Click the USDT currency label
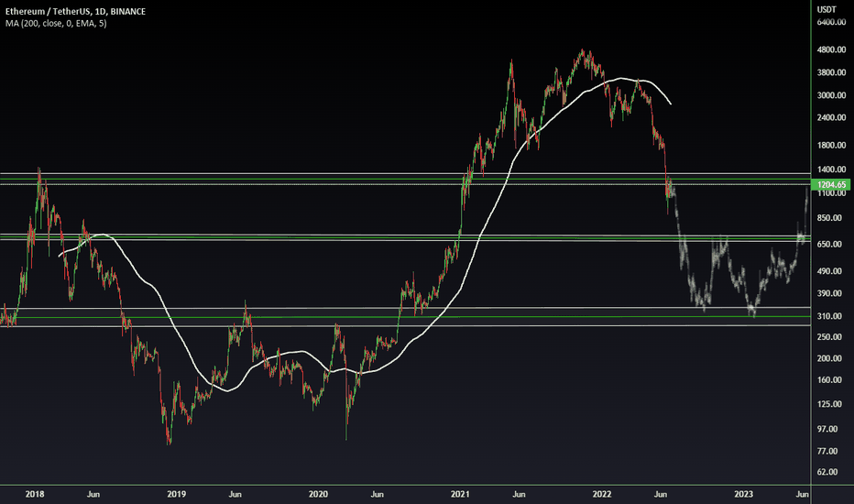Screen dimensions: 854x504 pos(827,9)
